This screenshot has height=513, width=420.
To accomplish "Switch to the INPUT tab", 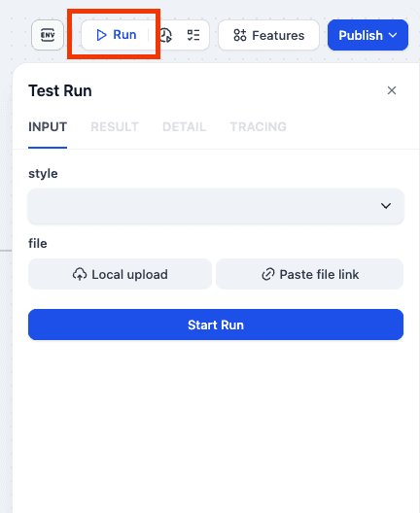I will pos(48,127).
